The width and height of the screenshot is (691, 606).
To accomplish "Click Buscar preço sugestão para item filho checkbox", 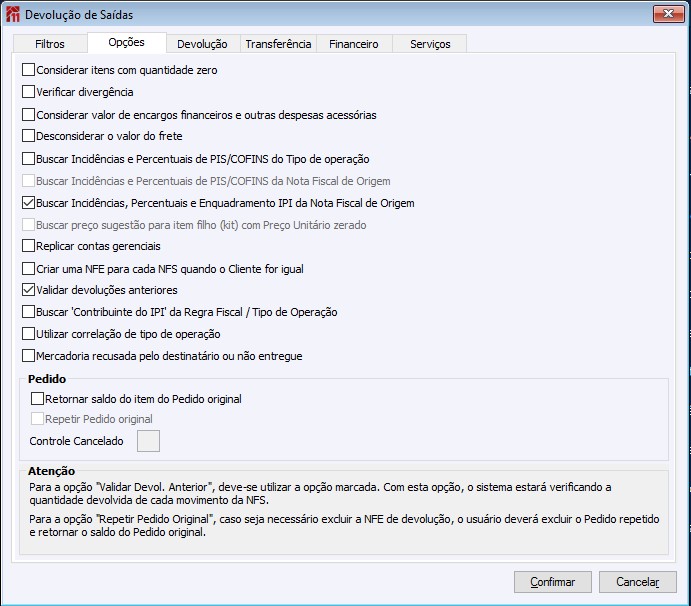I will pos(29,225).
